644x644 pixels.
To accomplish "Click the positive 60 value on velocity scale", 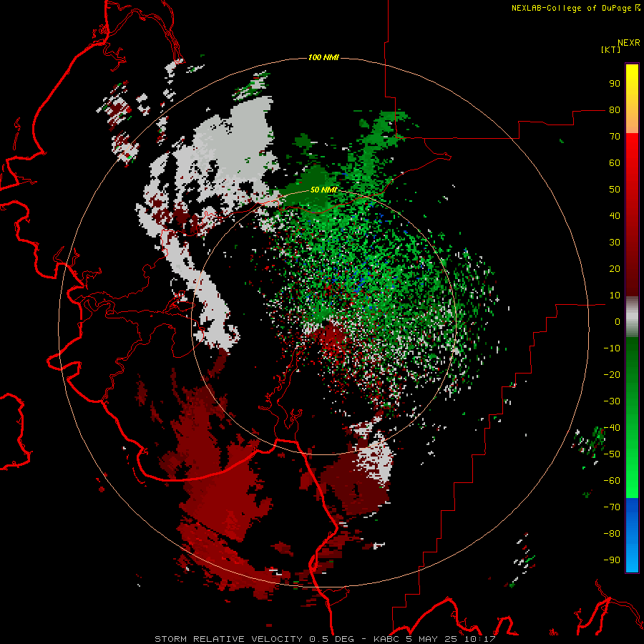I will click(x=615, y=162).
